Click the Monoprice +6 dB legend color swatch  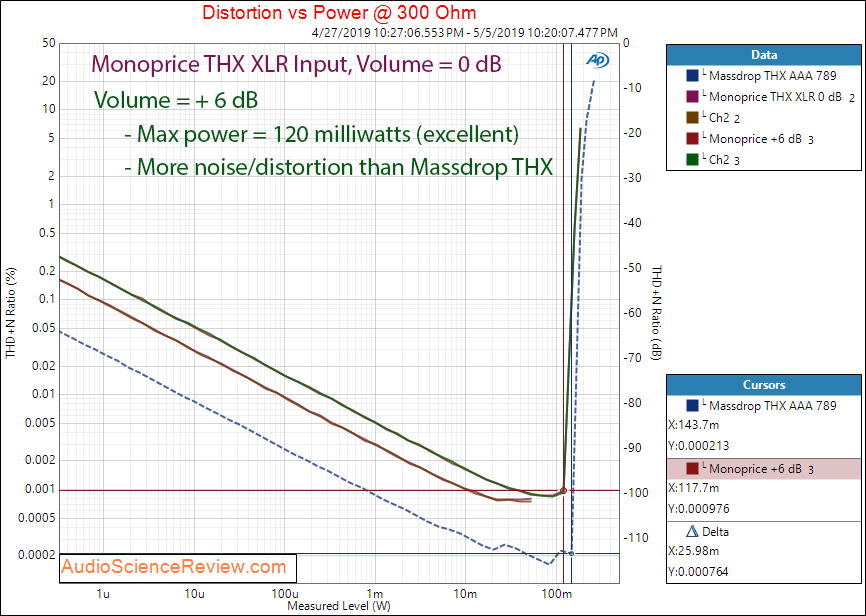pos(692,139)
